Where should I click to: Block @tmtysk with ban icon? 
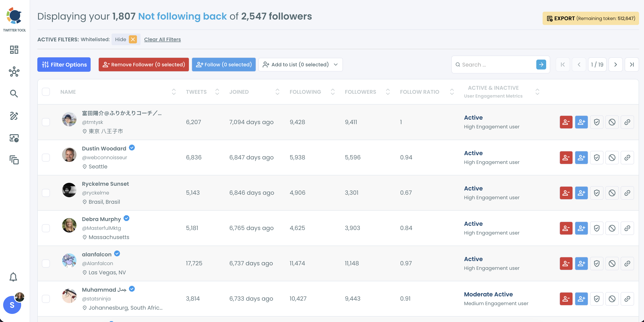[612, 122]
